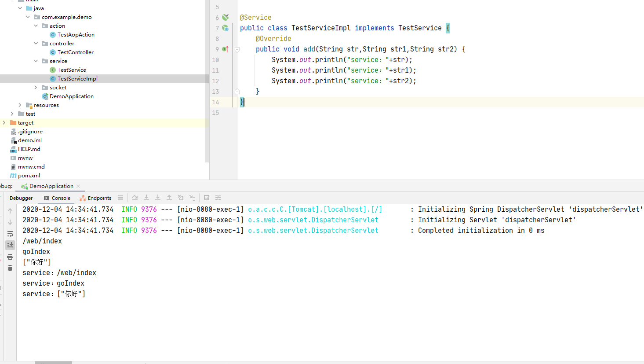Viewport: 644px width, 364px height.
Task: Click the up-arrow icon in console gutter
Action: 10,211
